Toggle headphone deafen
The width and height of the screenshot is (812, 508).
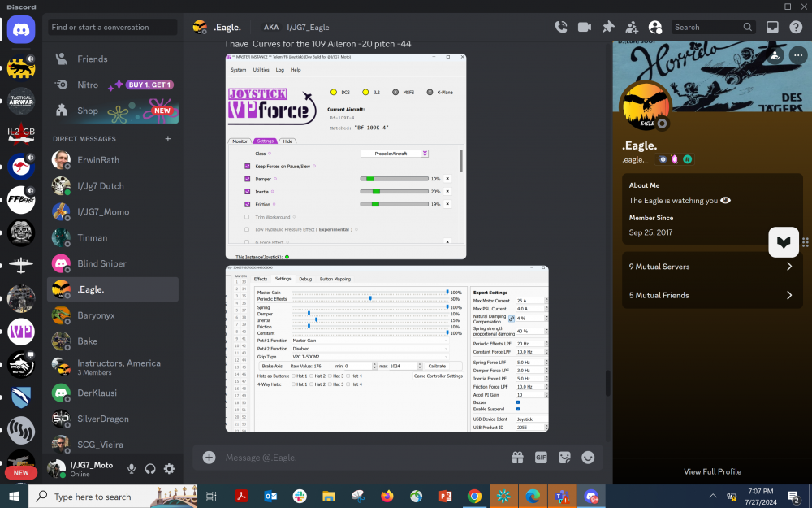(150, 468)
